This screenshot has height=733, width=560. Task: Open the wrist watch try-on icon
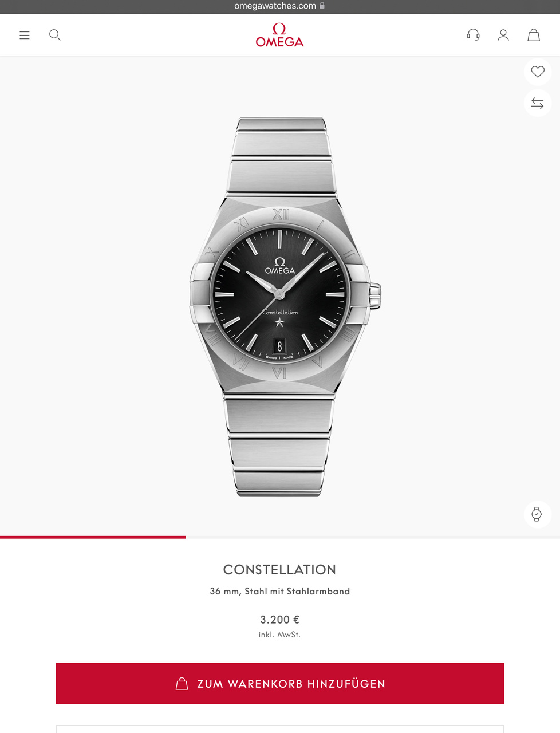coord(537,514)
